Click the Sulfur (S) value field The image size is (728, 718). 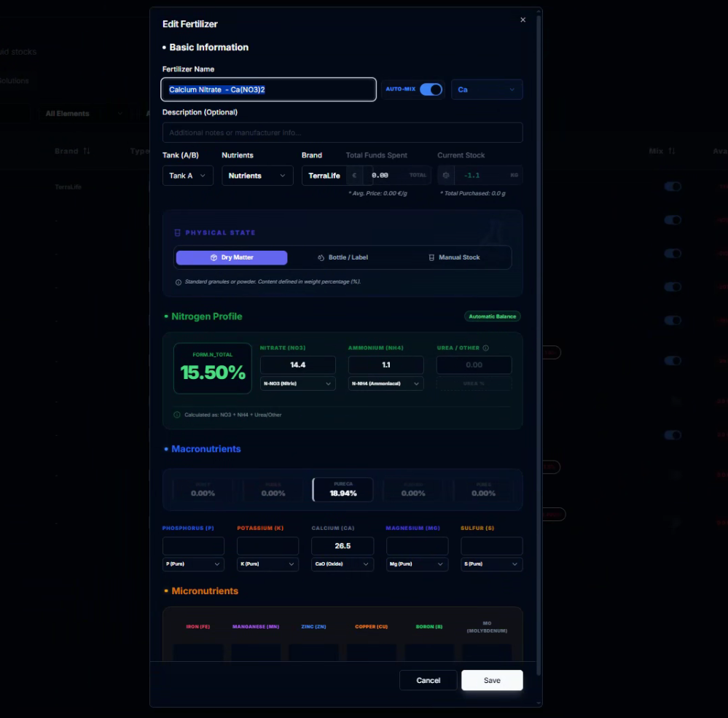(x=492, y=546)
